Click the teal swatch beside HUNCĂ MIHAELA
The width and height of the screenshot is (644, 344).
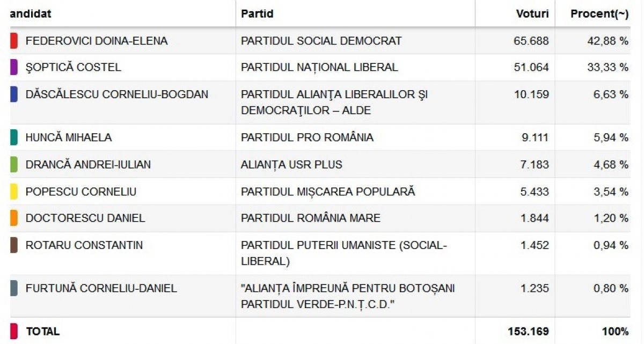point(13,137)
